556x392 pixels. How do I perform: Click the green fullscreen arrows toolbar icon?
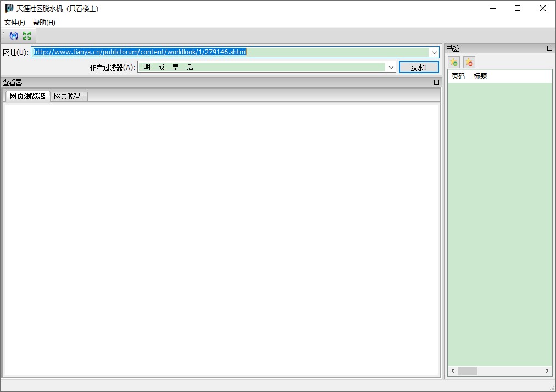pyautogui.click(x=27, y=36)
